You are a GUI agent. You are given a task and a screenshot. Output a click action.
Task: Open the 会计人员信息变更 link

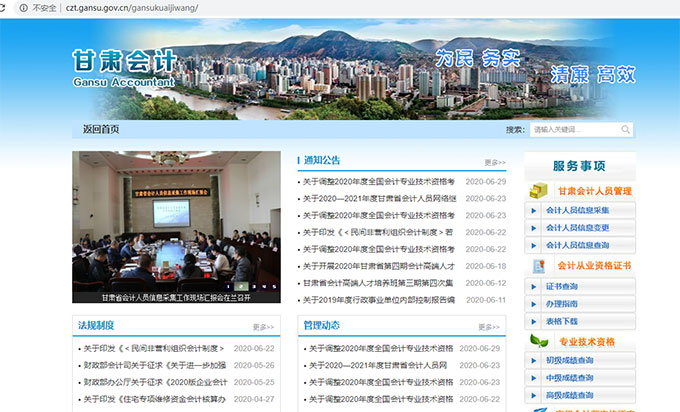pyautogui.click(x=578, y=228)
